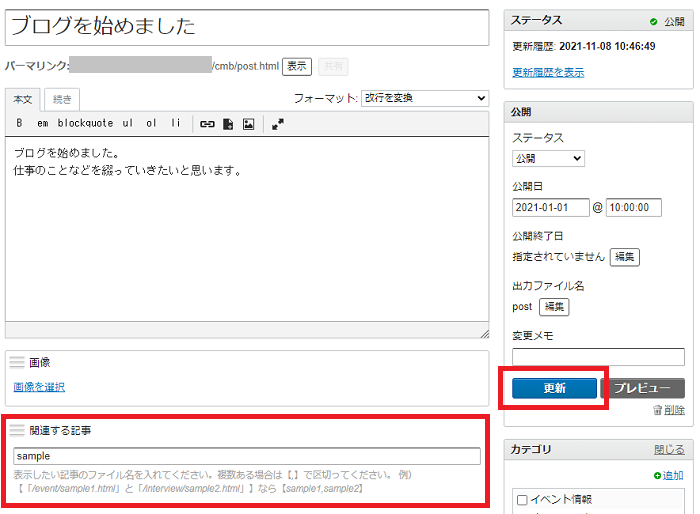Click the 指定されていません text
700x514 pixels.
point(558,257)
